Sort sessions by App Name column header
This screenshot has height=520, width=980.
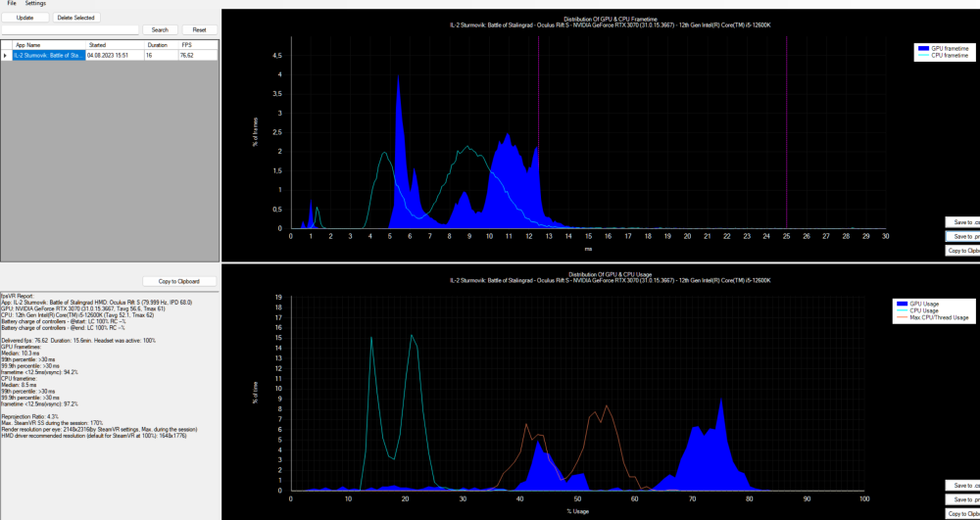pyautogui.click(x=49, y=45)
